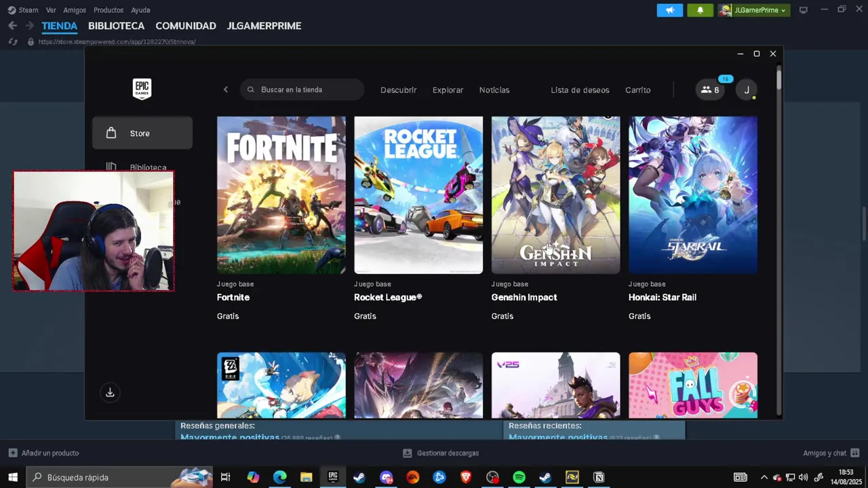
Task: Open the friends list button showing 8
Action: (x=710, y=89)
